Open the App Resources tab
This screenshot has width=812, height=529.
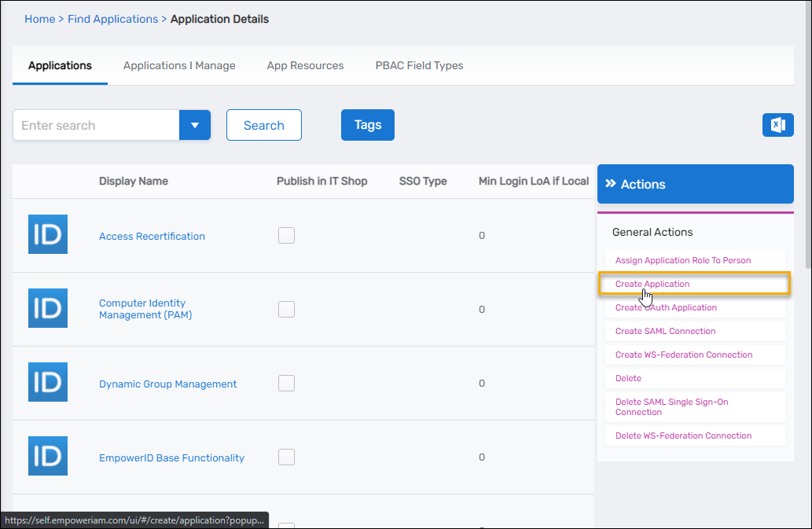click(x=305, y=65)
